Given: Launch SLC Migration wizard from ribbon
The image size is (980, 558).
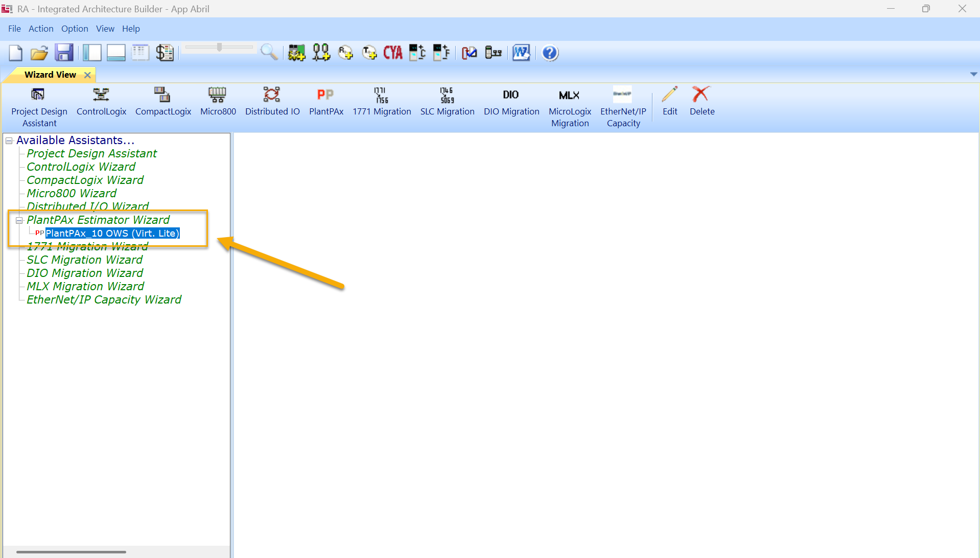Looking at the screenshot, I should point(447,101).
